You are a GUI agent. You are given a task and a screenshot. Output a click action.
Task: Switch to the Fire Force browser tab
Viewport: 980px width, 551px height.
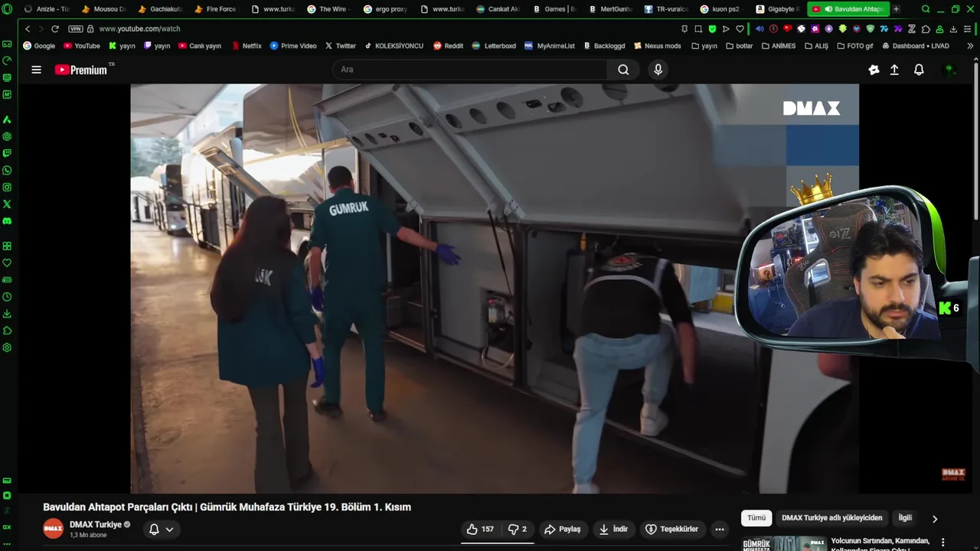(x=217, y=9)
